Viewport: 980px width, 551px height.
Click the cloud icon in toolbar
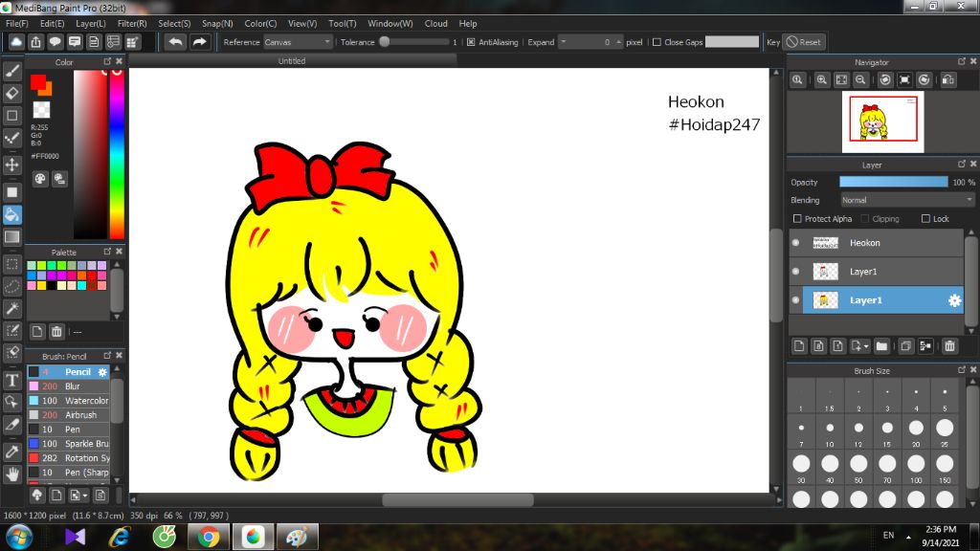tap(16, 42)
